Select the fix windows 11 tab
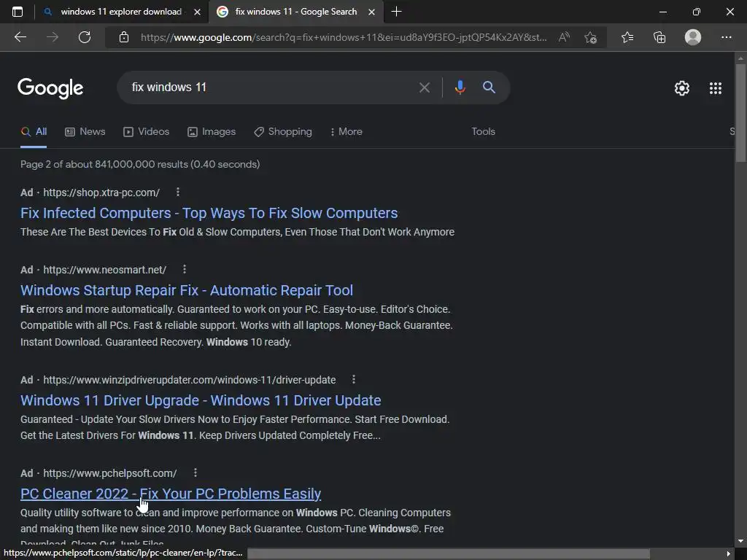The width and height of the screenshot is (747, 560). [295, 12]
